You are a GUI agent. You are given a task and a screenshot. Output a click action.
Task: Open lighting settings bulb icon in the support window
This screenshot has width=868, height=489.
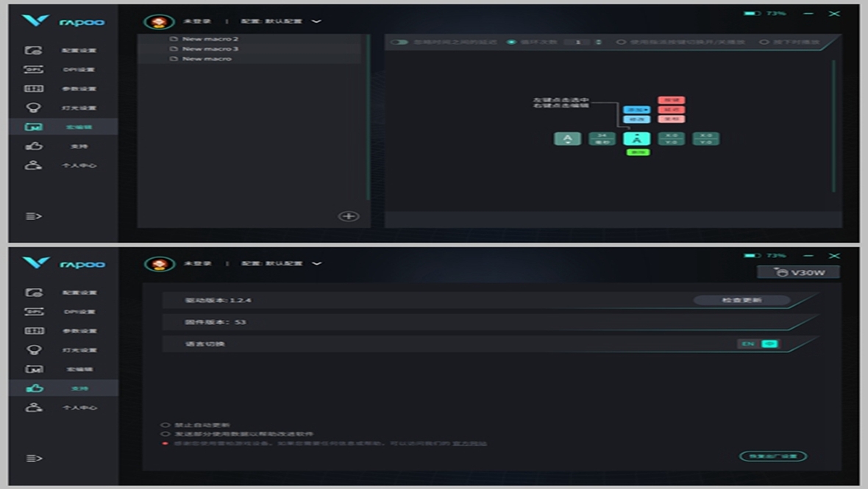coord(34,350)
